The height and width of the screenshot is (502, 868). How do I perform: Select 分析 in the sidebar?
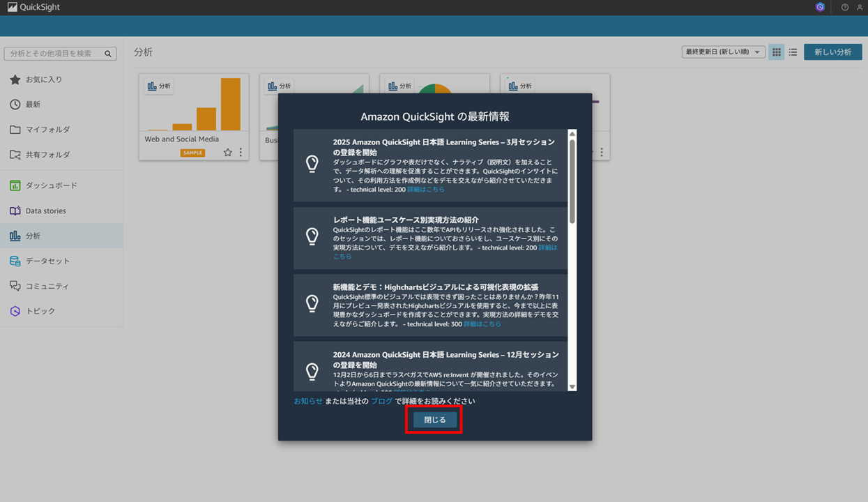(61, 236)
